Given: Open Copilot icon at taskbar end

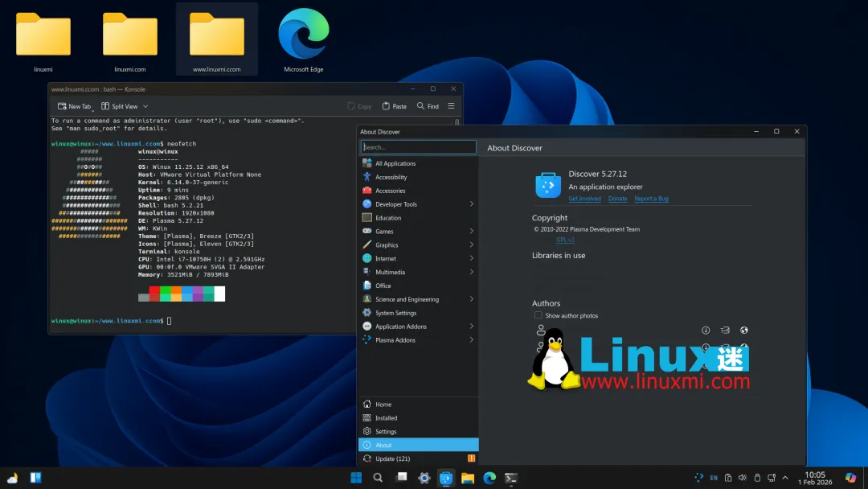Looking at the screenshot, I should click(851, 478).
